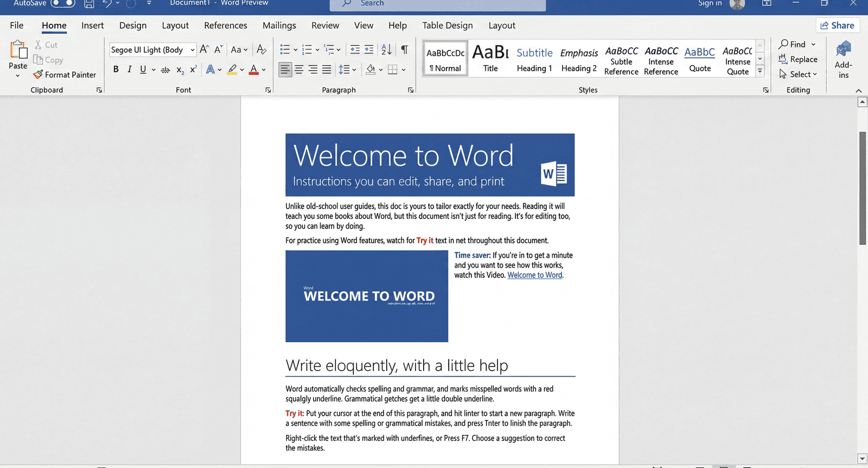The width and height of the screenshot is (868, 468).
Task: Show or hide paragraph marks
Action: tap(405, 49)
